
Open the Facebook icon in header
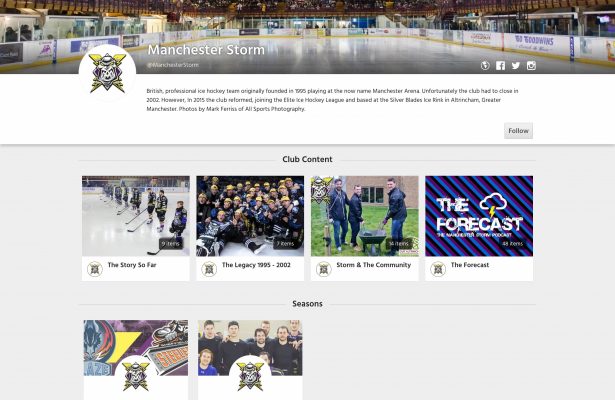click(500, 65)
